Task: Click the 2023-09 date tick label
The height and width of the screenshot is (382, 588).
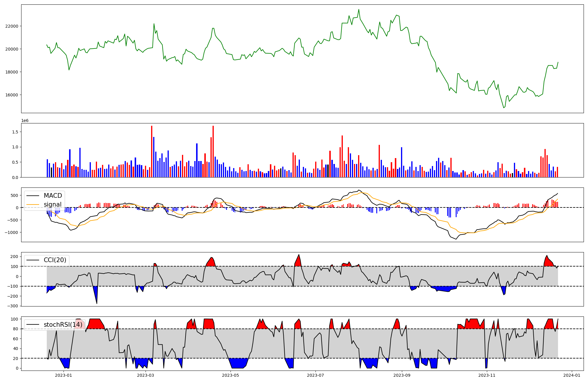Action: (402, 375)
